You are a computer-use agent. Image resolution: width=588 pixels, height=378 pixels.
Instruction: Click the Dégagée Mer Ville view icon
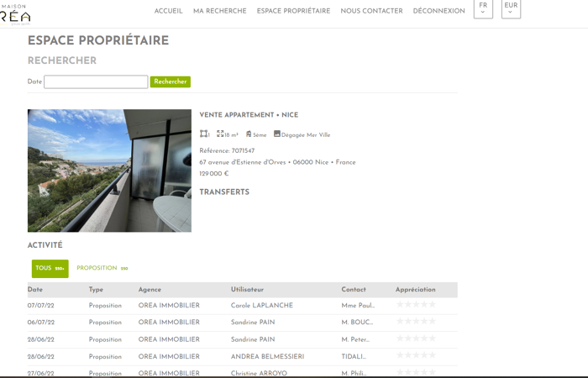[277, 134]
